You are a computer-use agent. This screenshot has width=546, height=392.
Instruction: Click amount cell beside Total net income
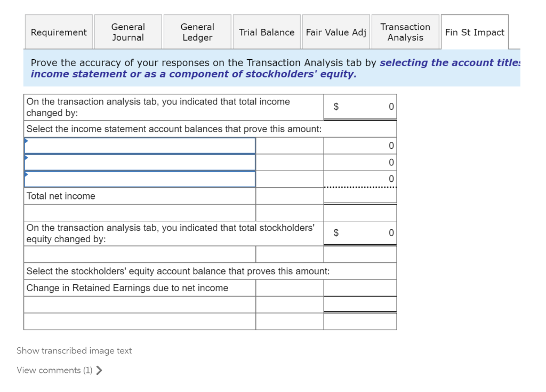point(360,196)
